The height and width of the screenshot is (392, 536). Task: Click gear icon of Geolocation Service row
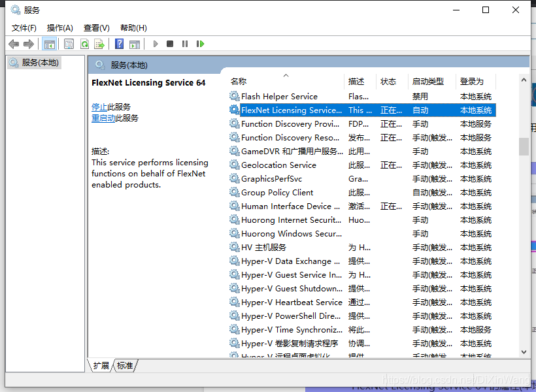234,165
